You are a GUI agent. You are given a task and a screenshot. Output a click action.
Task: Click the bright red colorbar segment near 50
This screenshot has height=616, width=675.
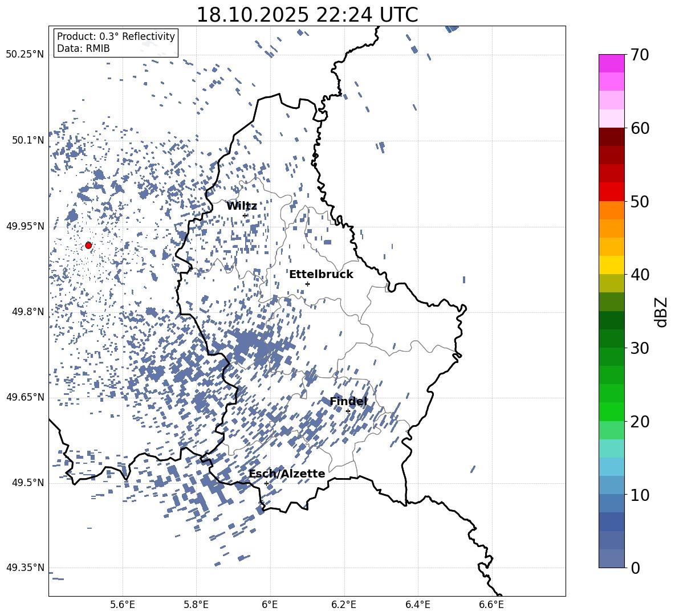612,192
